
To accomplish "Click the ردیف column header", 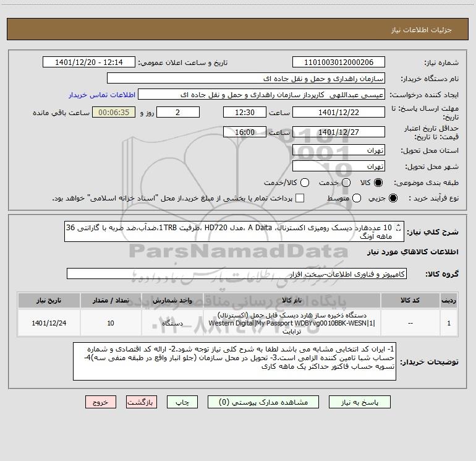I will tap(449, 300).
